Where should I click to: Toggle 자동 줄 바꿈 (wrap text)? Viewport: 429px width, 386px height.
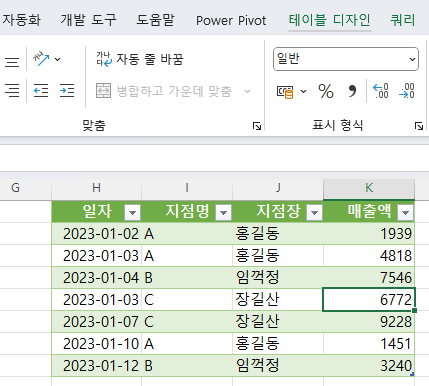[x=140, y=59]
